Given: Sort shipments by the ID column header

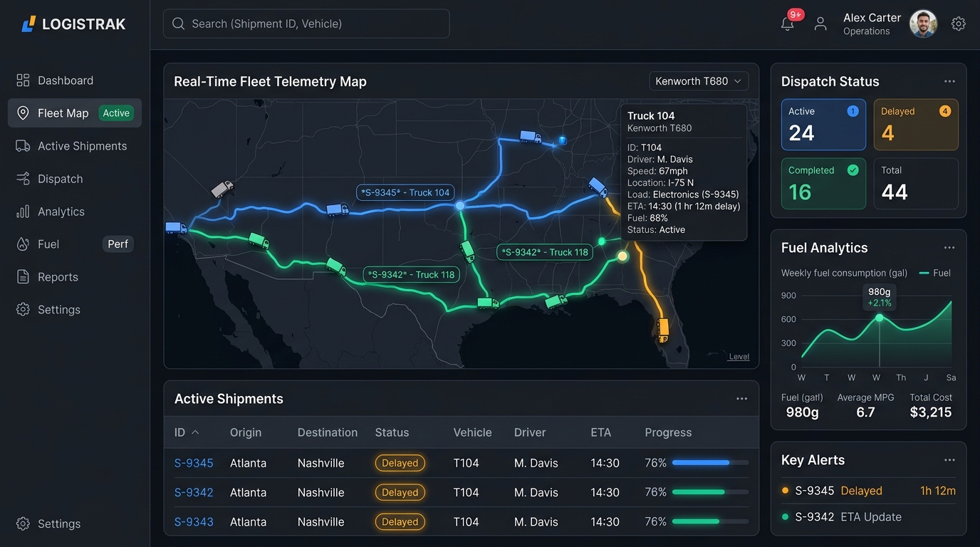Looking at the screenshot, I should click(187, 432).
